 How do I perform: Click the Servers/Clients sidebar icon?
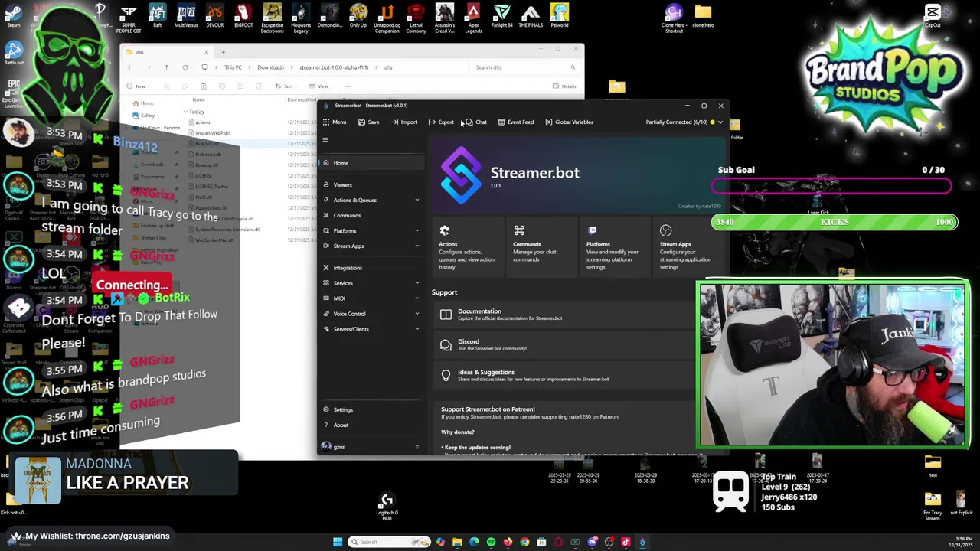326,329
